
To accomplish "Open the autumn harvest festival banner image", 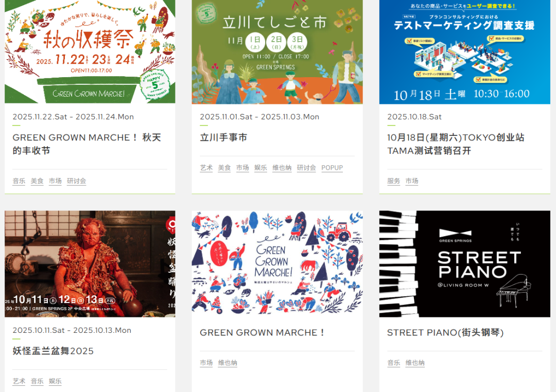I will coord(90,52).
